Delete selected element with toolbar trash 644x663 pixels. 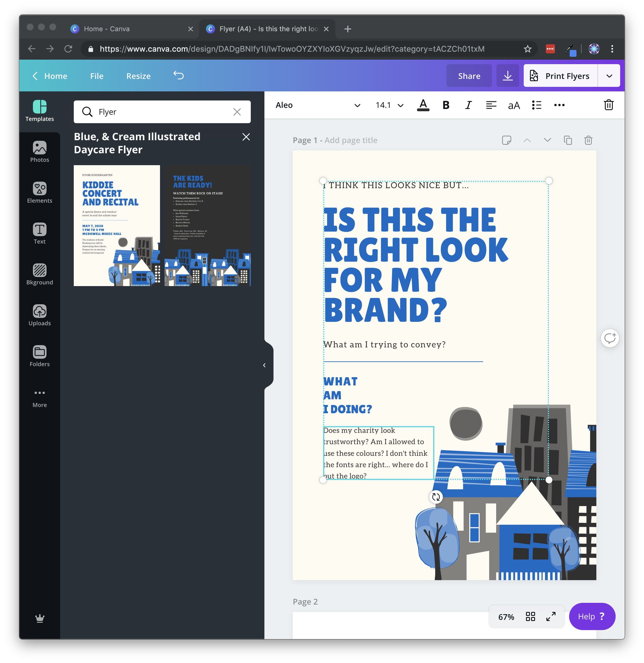(x=609, y=105)
